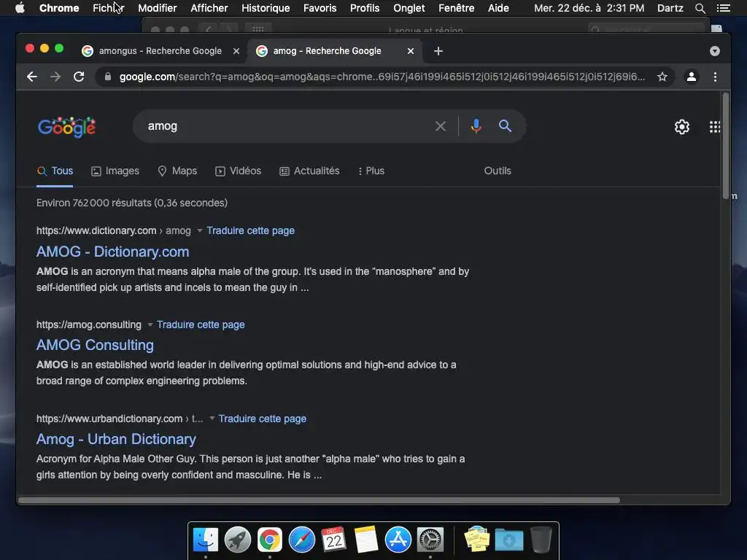Close the amongus search tab
This screenshot has height=560, width=747.
pos(236,51)
